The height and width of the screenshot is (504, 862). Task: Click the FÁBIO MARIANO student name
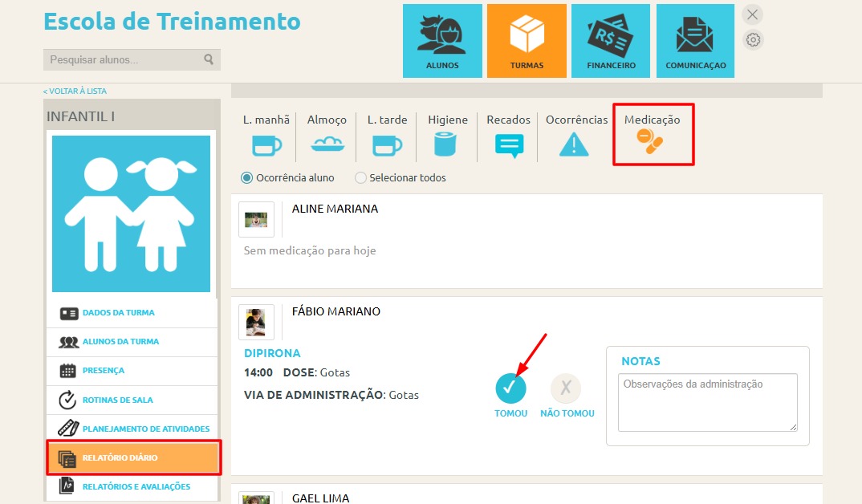coord(336,311)
